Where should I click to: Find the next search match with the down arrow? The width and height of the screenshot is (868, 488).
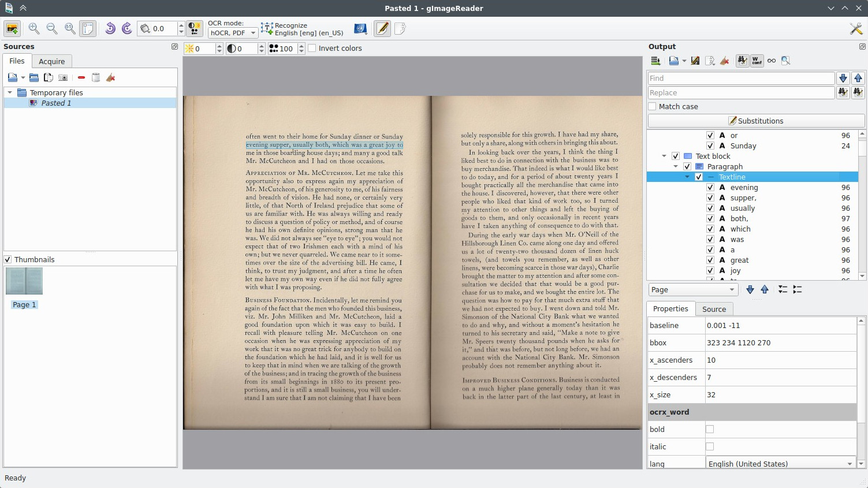[843, 78]
